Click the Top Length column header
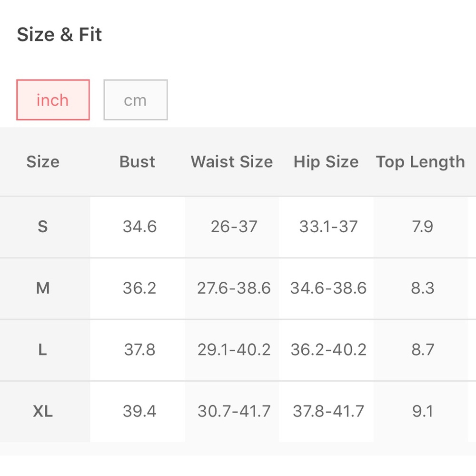Screen dimensions: 476x476 pyautogui.click(x=420, y=162)
